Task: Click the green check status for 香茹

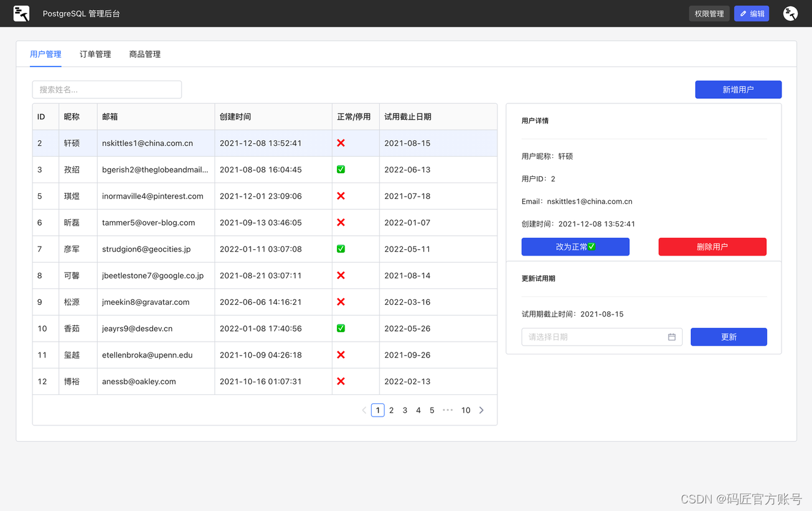Action: coord(341,328)
